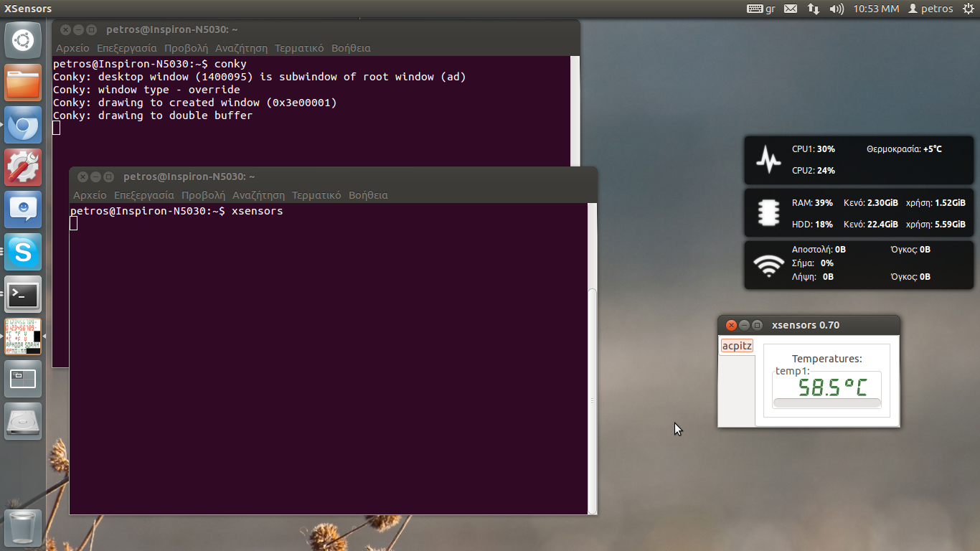
Task: Expand the keyboard layout 'gr' indicator
Action: 761,9
